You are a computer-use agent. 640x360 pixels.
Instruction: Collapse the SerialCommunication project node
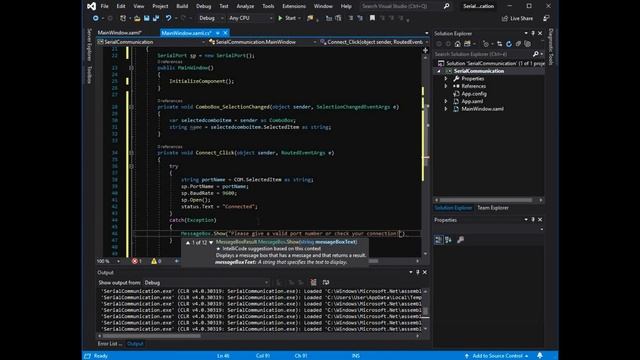pyautogui.click(x=439, y=71)
